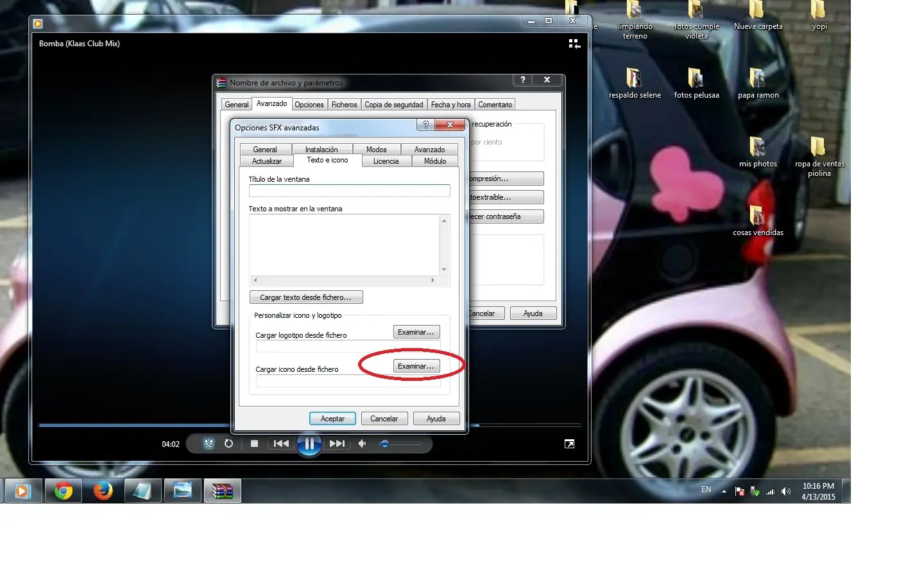Click Cancelar in SFX options dialog

[x=384, y=419]
